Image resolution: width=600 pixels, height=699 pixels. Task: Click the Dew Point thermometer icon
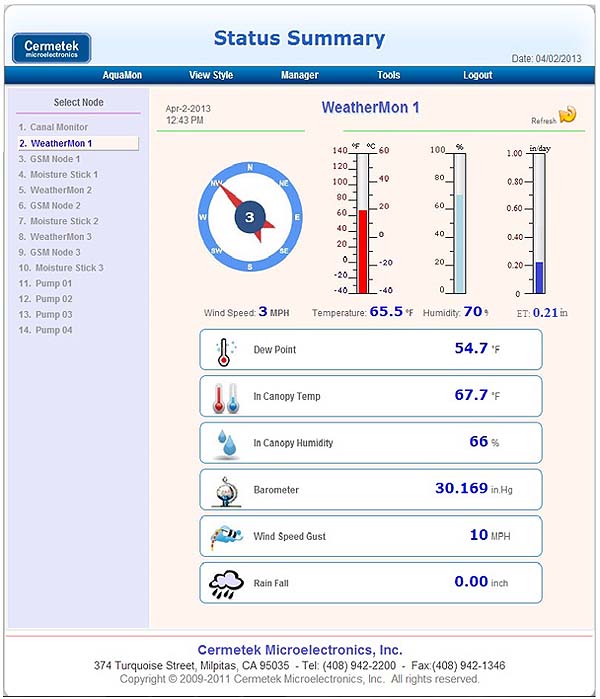pos(225,352)
